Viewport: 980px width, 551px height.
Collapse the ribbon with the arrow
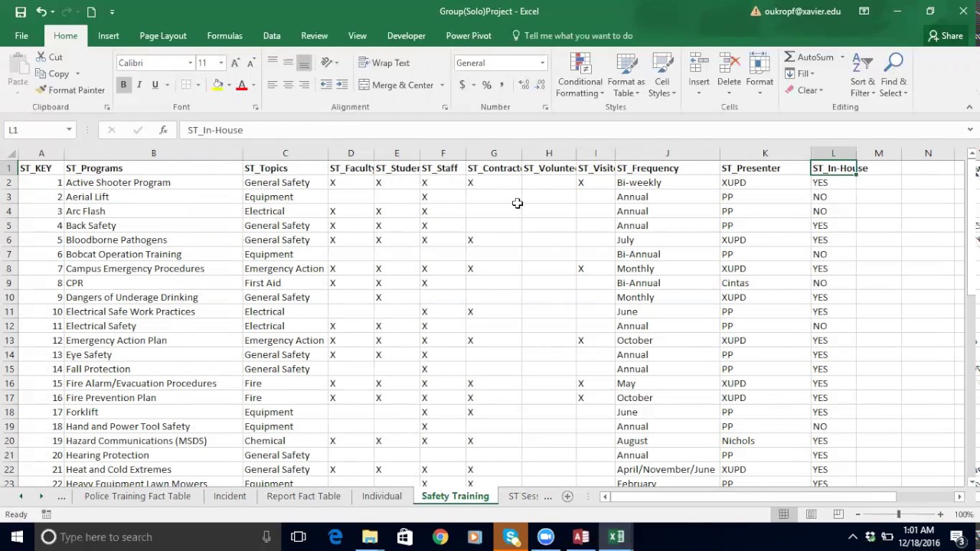[x=970, y=107]
